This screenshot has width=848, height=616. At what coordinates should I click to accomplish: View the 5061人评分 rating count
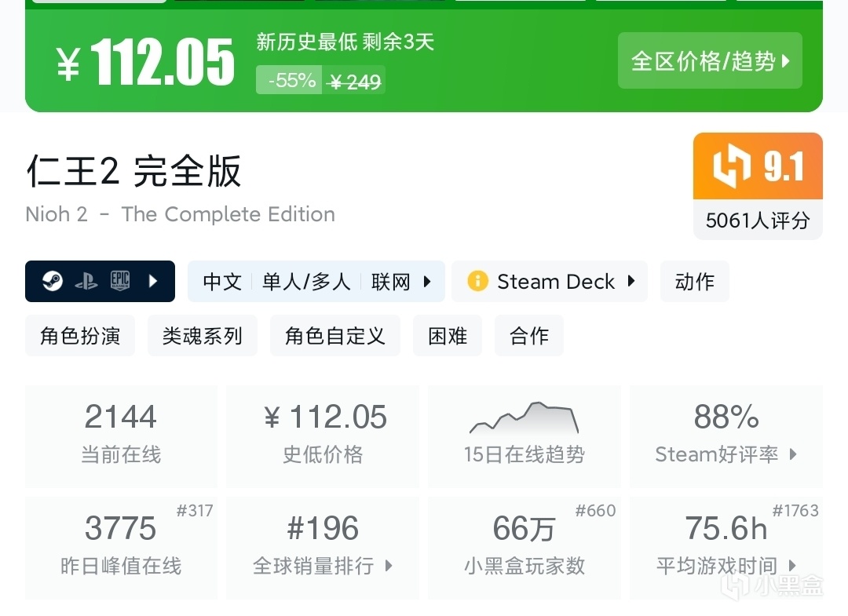coord(757,221)
